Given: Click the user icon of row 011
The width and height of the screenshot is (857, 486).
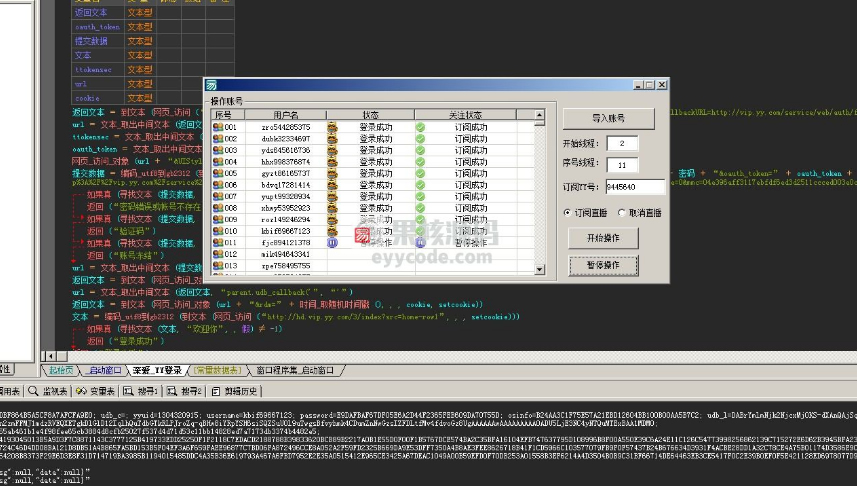Looking at the screenshot, I should click(218, 242).
